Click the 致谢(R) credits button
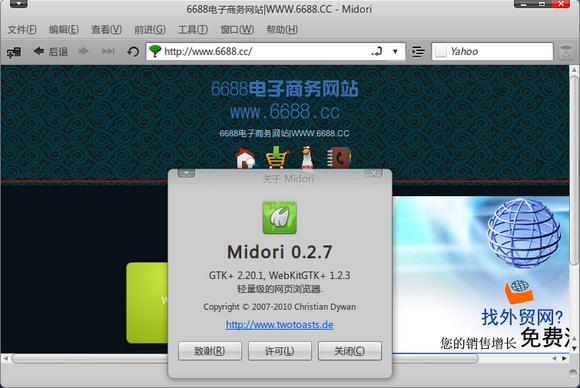580x388 pixels. point(210,351)
